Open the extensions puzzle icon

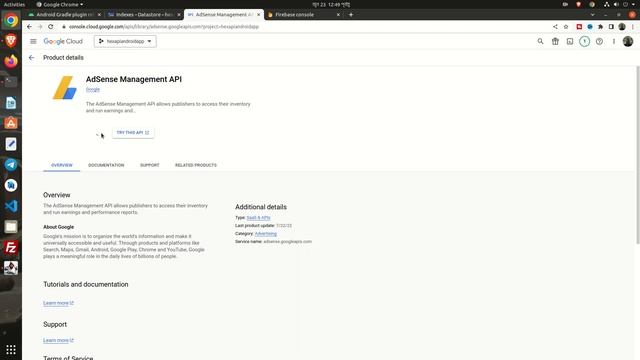[600, 27]
